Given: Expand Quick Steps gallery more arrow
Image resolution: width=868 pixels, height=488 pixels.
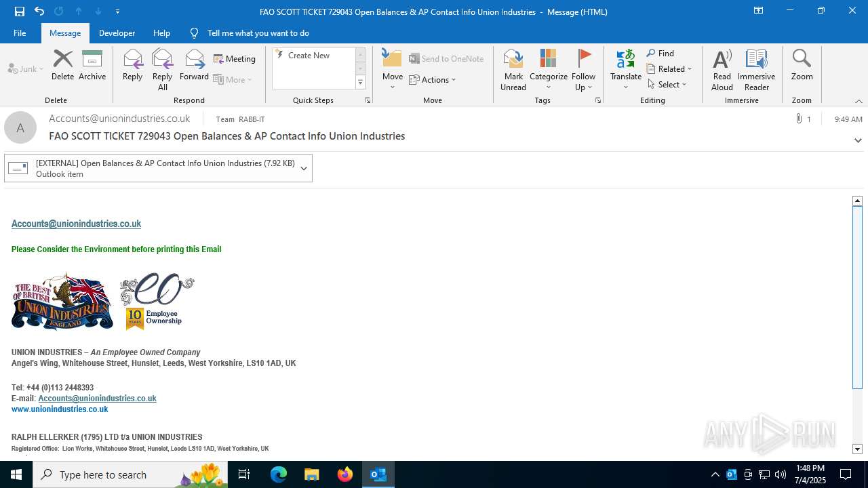Looking at the screenshot, I should click(x=361, y=83).
